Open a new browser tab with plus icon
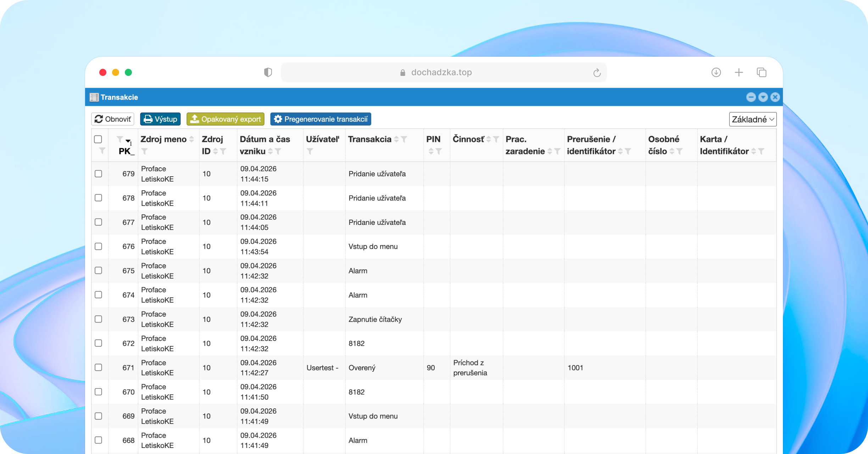Image resolution: width=868 pixels, height=454 pixels. 739,72
